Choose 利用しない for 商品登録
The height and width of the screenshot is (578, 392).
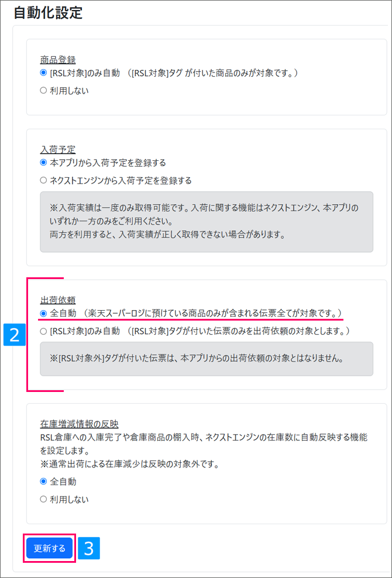pyautogui.click(x=43, y=91)
